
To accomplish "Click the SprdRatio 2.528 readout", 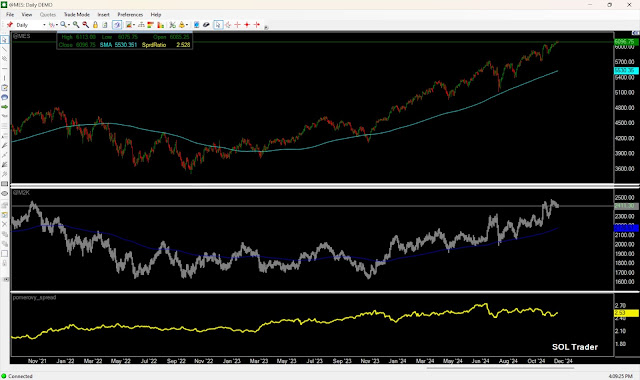I will [166, 45].
